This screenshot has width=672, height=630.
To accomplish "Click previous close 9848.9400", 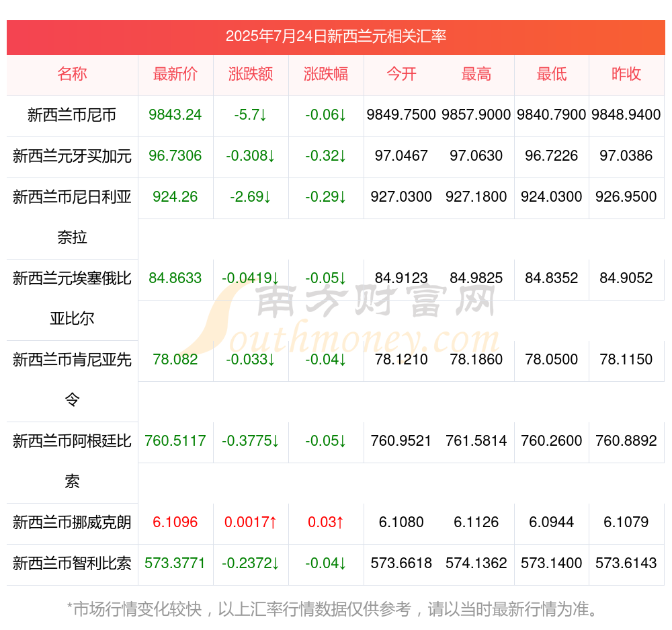I will 626,115.
